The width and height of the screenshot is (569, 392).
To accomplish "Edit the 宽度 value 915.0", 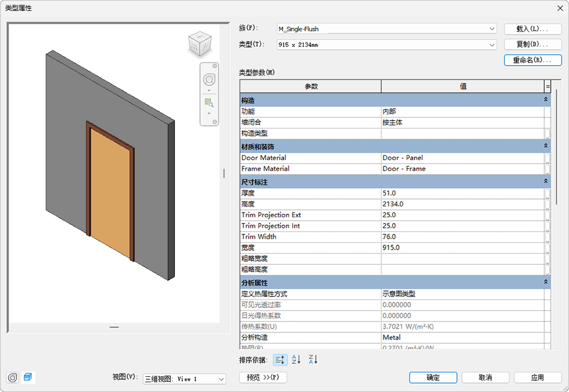I will (463, 248).
